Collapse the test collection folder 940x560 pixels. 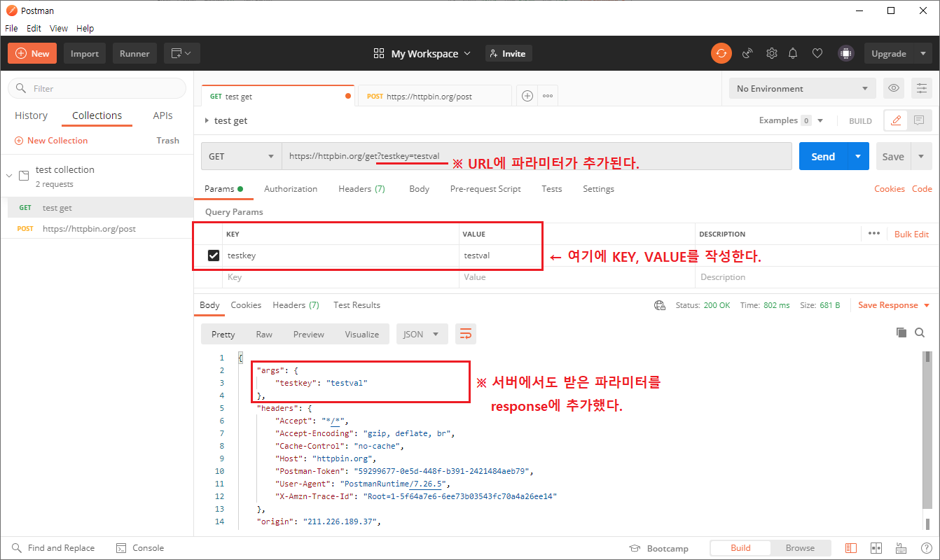9,176
